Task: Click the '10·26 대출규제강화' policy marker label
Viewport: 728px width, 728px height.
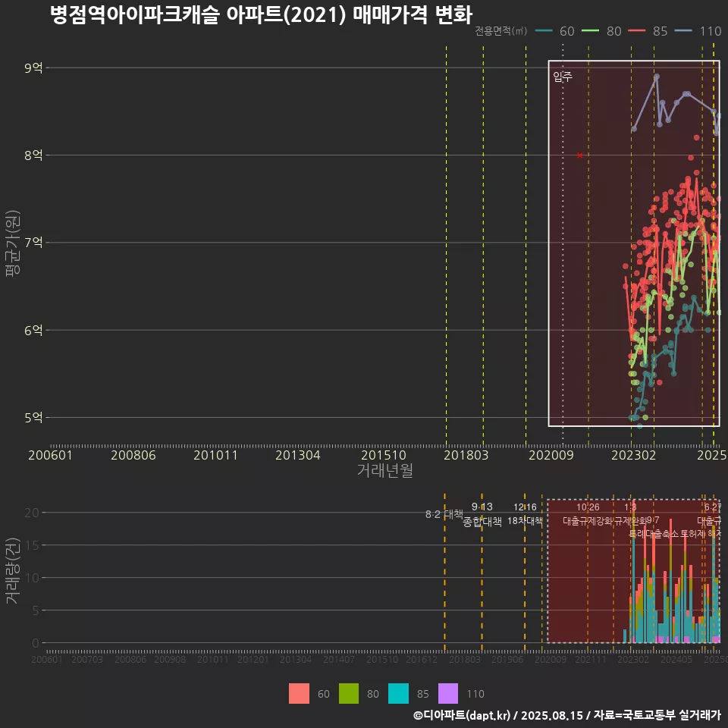Action: 588,514
